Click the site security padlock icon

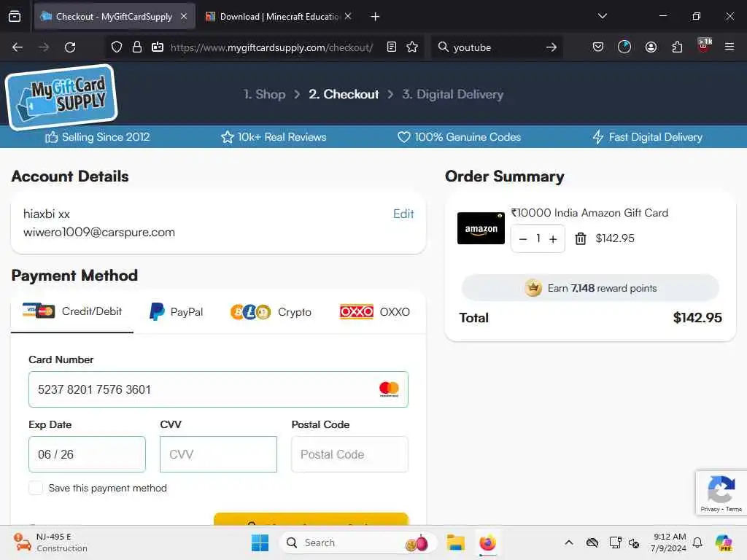click(x=137, y=47)
